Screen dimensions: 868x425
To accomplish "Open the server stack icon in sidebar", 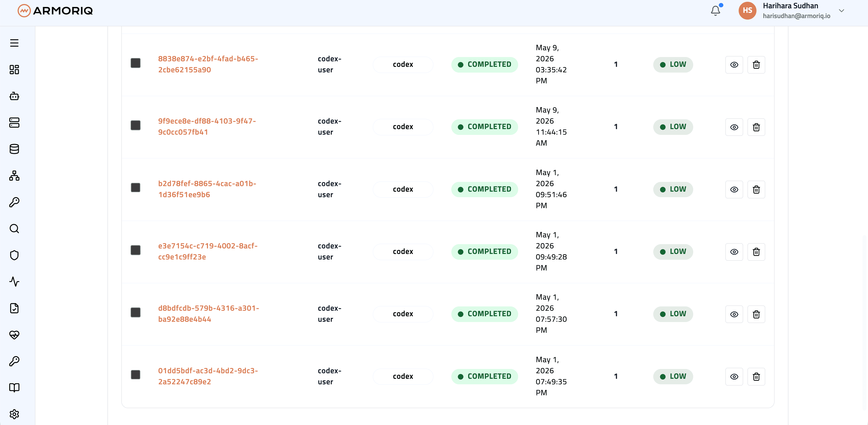I will coord(14,123).
